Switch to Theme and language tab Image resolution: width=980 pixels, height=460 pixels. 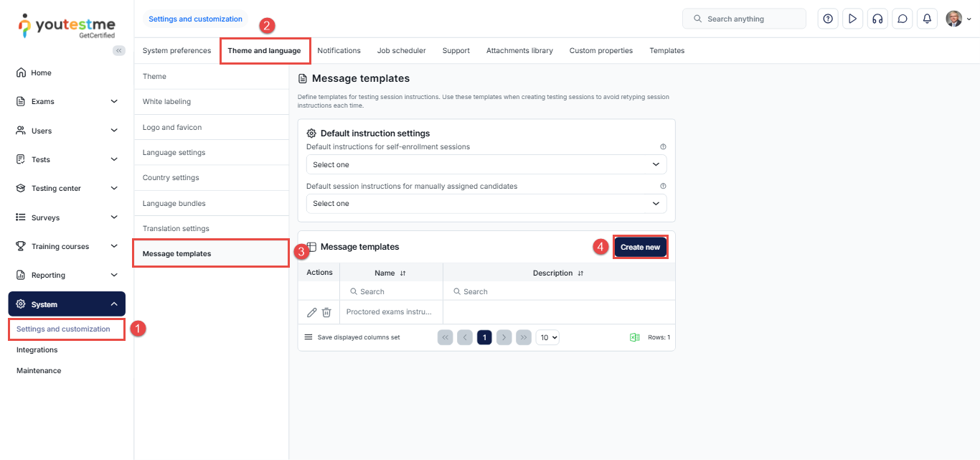click(x=264, y=50)
